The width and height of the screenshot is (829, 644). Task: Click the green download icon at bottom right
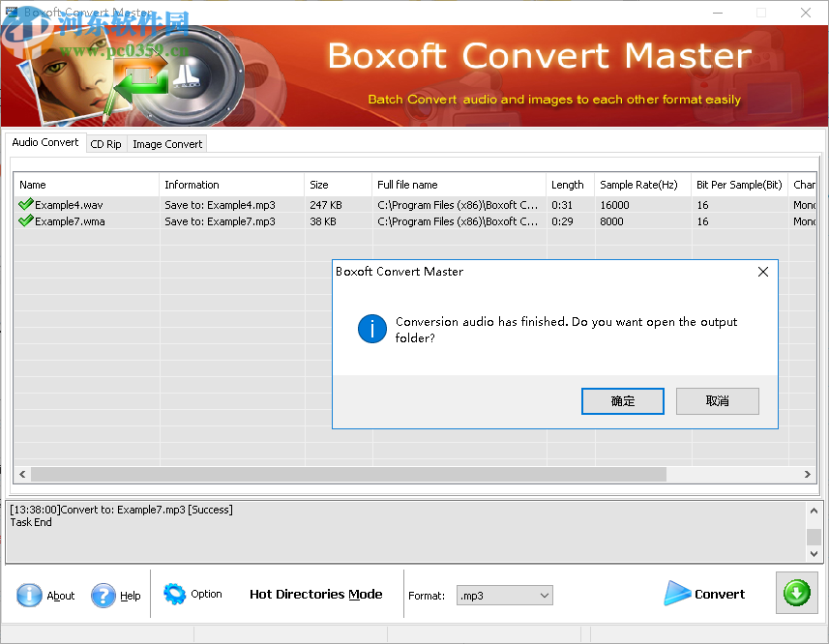point(796,592)
